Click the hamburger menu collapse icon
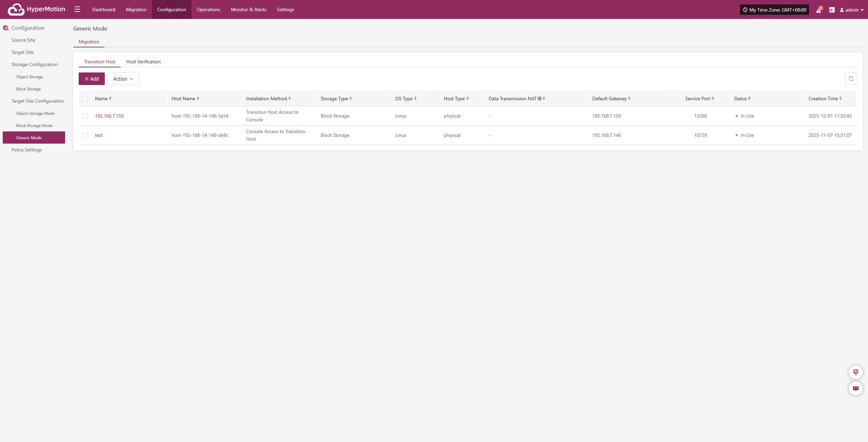868x442 pixels. tap(77, 9)
